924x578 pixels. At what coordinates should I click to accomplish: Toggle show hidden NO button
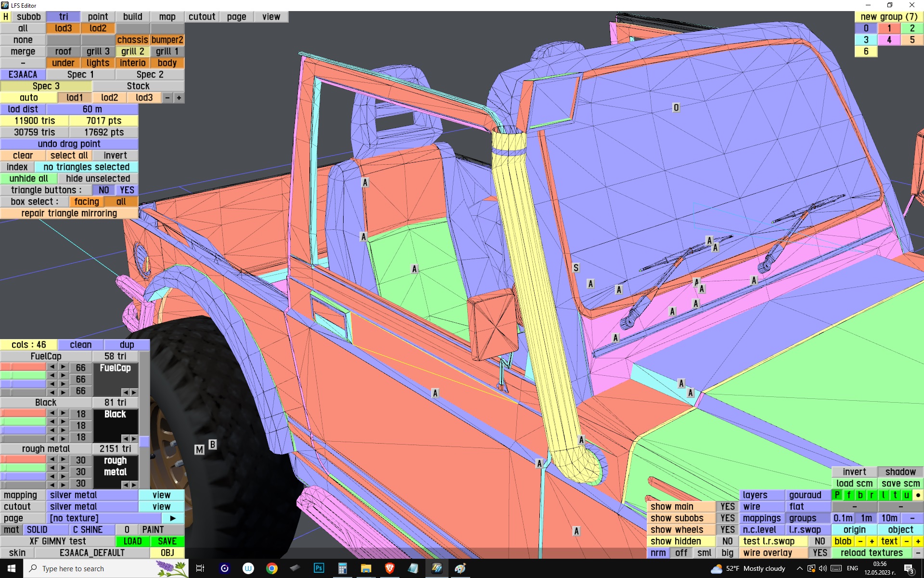coord(727,541)
